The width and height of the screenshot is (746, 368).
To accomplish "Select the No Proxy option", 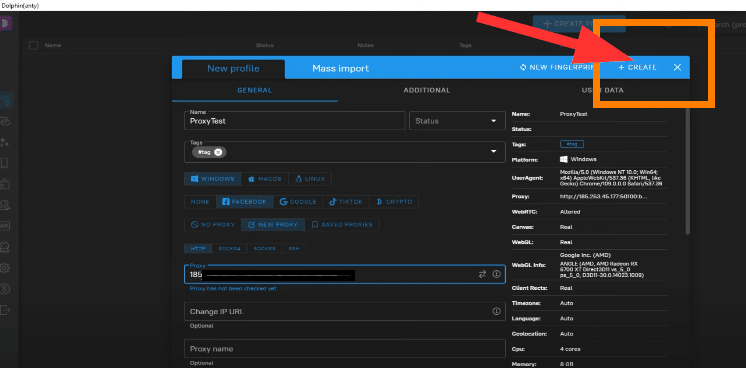I will click(213, 225).
